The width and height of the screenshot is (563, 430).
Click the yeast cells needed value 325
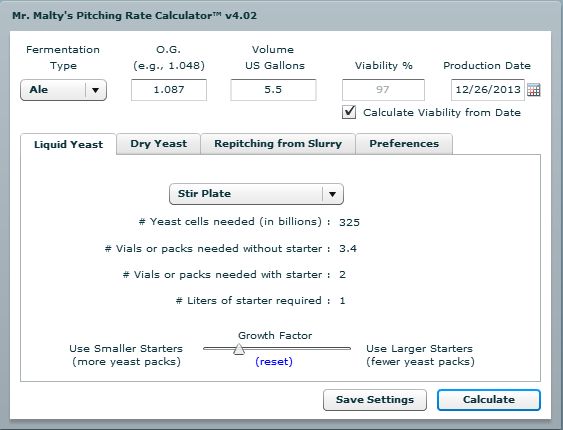pos(349,222)
